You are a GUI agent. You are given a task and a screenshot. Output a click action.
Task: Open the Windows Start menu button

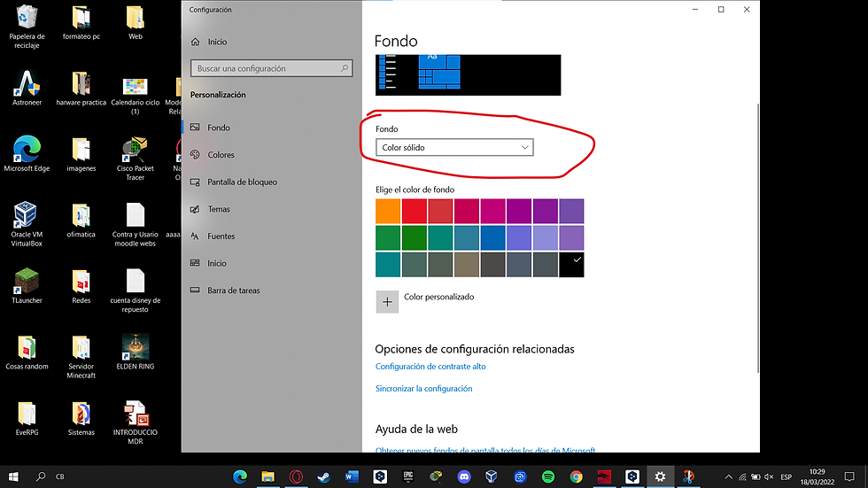tap(13, 476)
